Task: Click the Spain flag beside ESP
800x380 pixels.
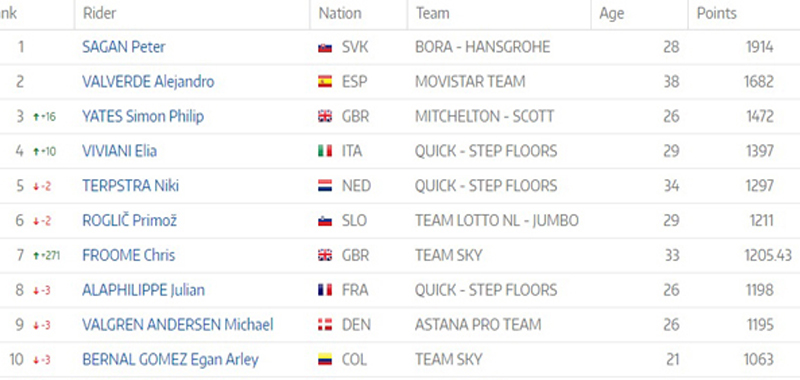Action: [x=325, y=82]
